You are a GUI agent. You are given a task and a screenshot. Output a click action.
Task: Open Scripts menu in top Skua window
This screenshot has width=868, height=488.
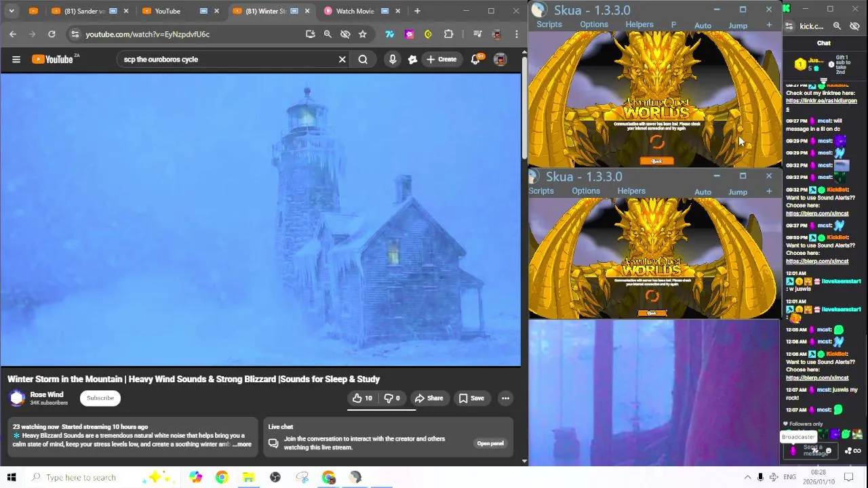tap(549, 24)
